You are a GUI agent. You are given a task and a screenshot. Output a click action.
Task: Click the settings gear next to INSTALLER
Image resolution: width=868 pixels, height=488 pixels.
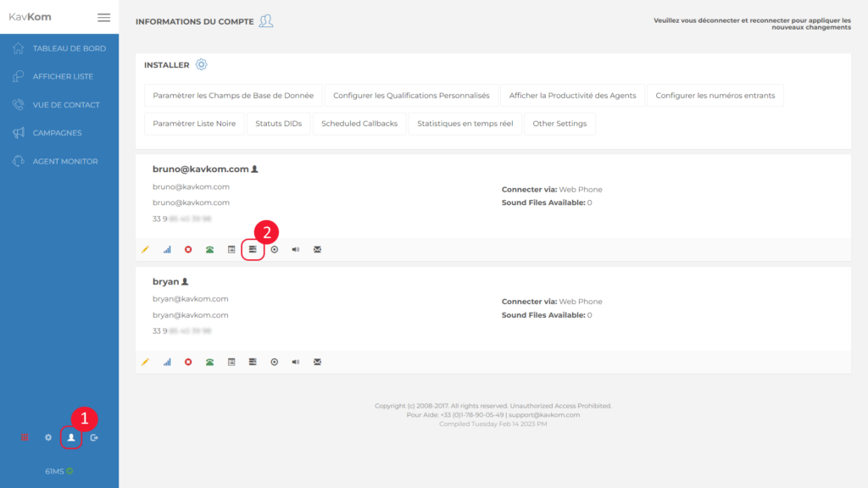point(201,64)
